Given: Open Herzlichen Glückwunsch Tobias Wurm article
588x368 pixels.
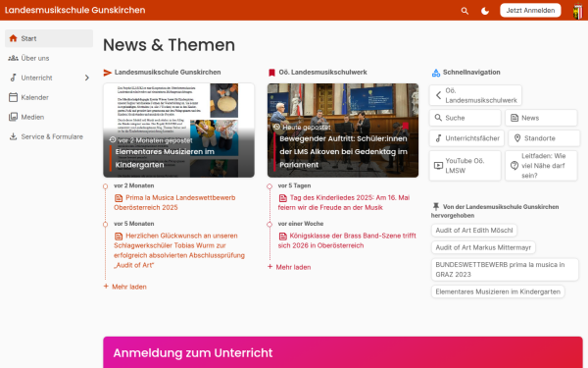Looking at the screenshot, I should (179, 250).
